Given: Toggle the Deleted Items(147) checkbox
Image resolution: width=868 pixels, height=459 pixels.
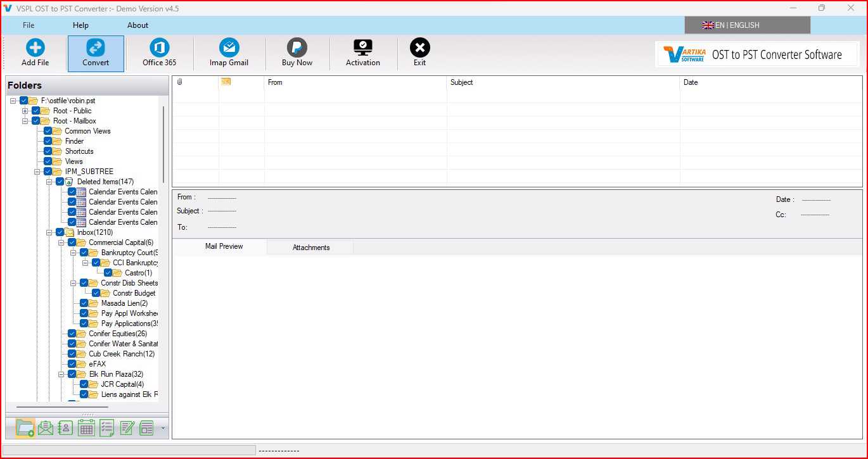Looking at the screenshot, I should pyautogui.click(x=60, y=182).
